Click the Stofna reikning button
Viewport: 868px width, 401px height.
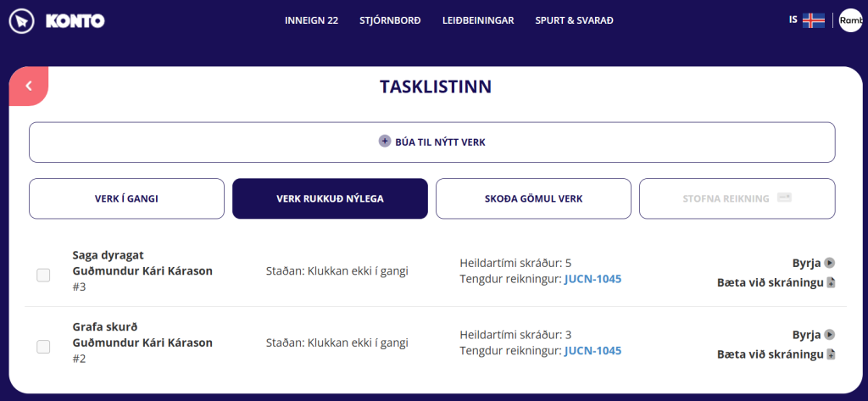[x=737, y=198]
